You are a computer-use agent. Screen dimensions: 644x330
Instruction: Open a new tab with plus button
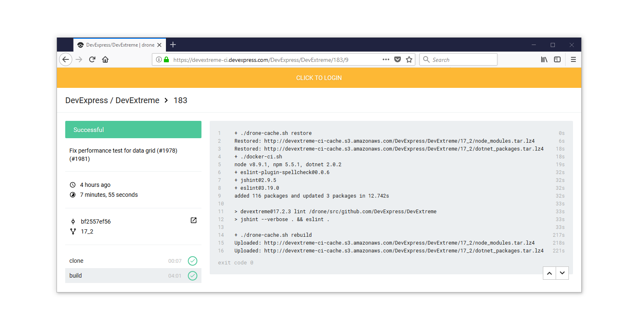pyautogui.click(x=173, y=45)
